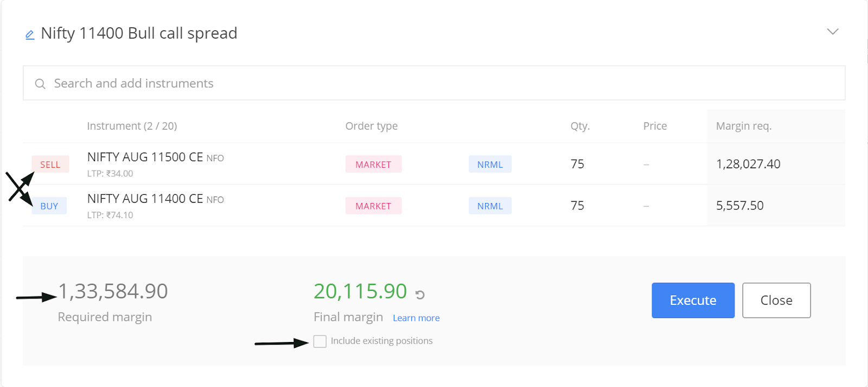Click quantity 75 in the 11500 CE row
Image resolution: width=868 pixels, height=387 pixels.
click(577, 164)
